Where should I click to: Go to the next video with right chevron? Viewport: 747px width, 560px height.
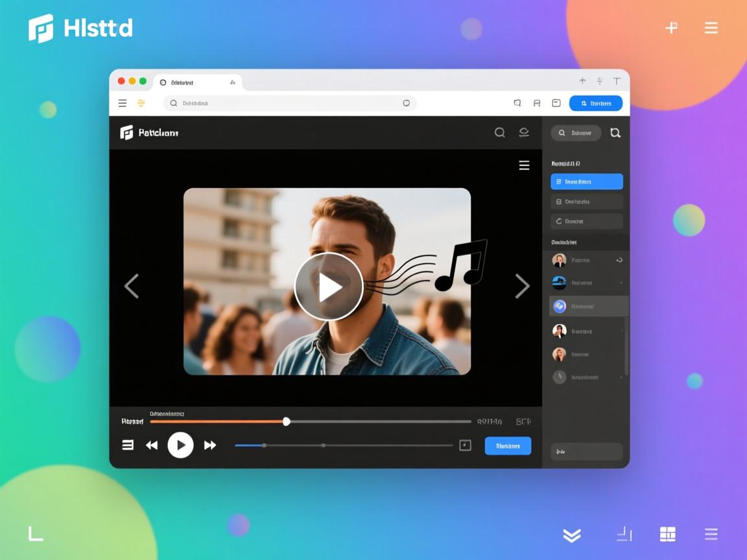click(x=522, y=286)
